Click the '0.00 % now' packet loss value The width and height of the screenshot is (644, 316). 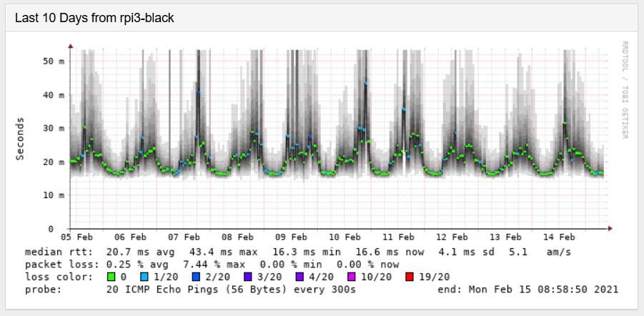click(x=367, y=265)
